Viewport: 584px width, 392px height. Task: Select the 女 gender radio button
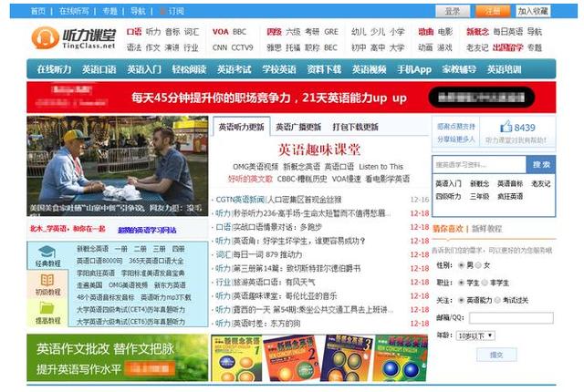(x=477, y=264)
